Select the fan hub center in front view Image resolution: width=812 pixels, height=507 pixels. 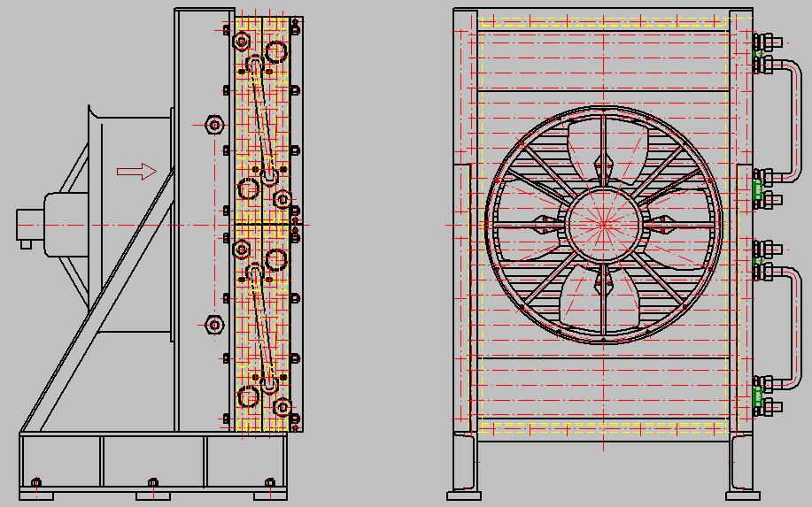[604, 222]
